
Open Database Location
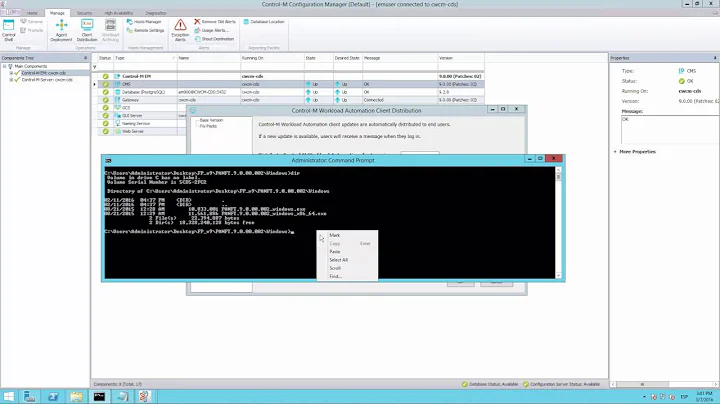click(x=264, y=22)
